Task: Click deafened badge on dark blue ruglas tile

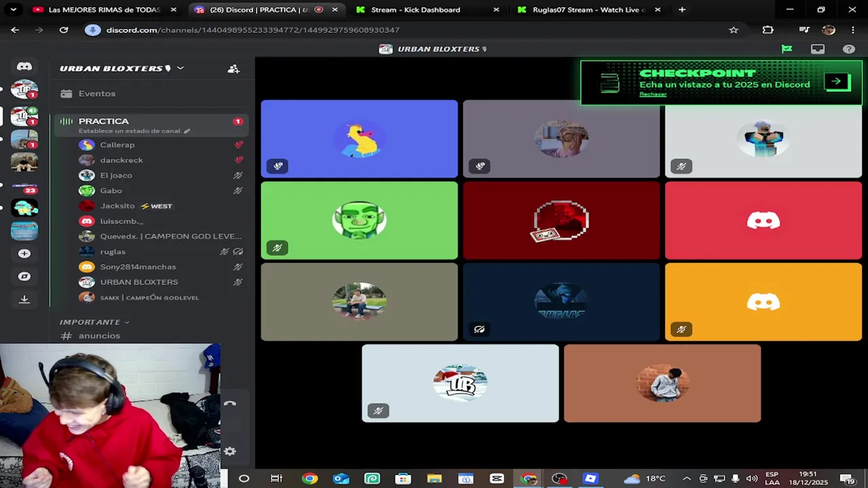Action: [479, 329]
